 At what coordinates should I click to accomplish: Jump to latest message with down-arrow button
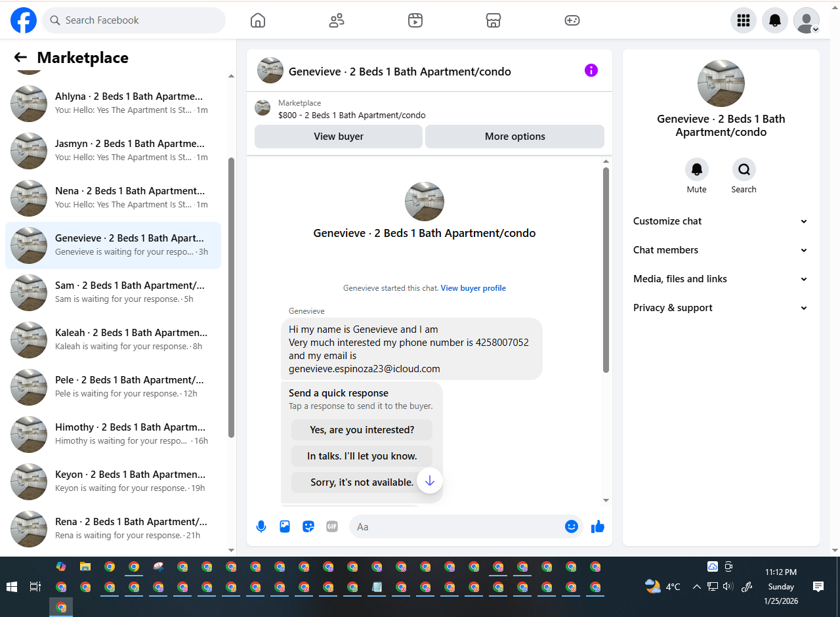[x=430, y=480]
